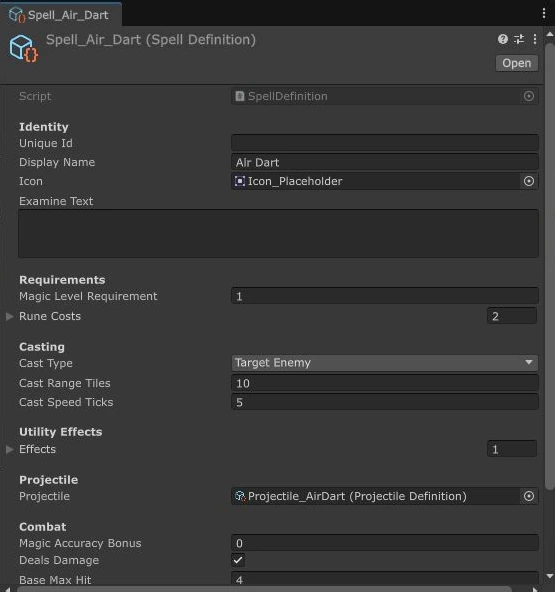Click the Cast Speed Ticks label

tap(66, 402)
